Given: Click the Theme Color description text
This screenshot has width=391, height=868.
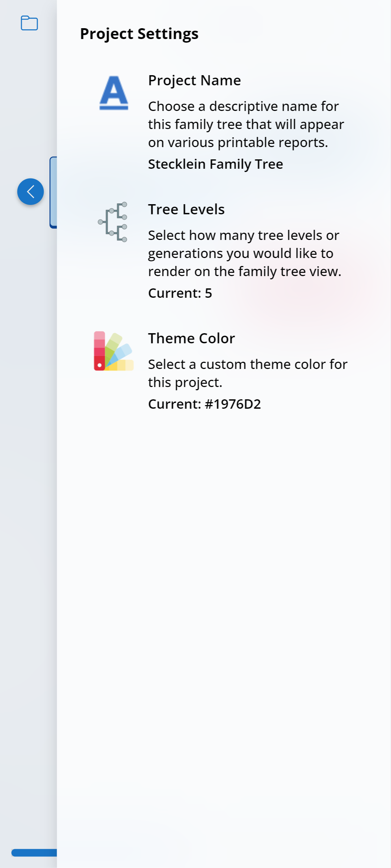Looking at the screenshot, I should [x=248, y=373].
